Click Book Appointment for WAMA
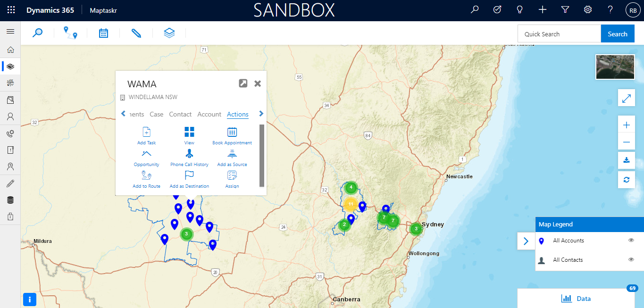The height and width of the screenshot is (308, 644). coord(232,136)
